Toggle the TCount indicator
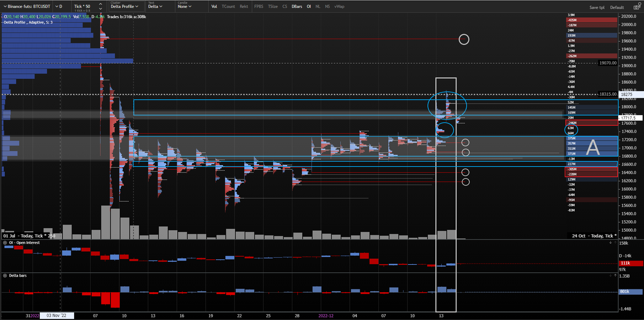Screen dimensions: 644x320 228,7
